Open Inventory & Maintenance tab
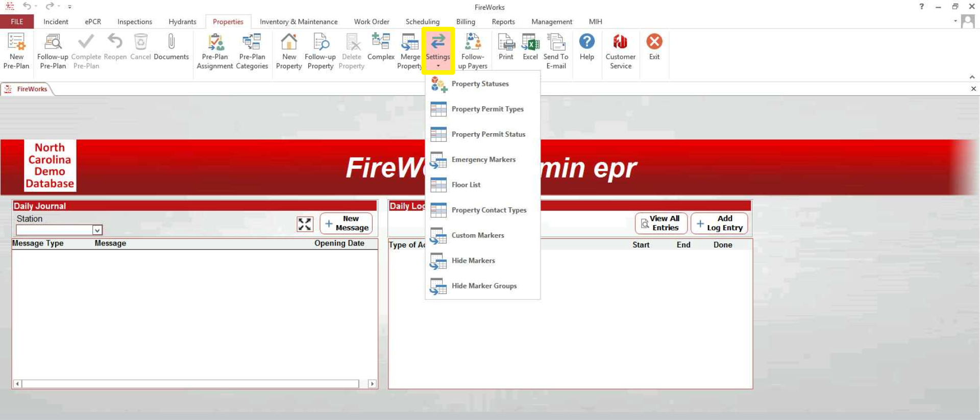 [x=299, y=21]
